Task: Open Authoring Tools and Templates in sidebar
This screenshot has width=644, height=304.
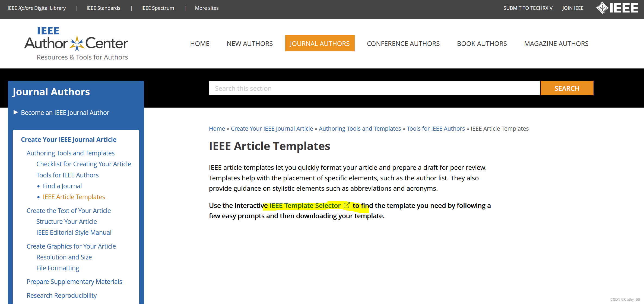Action: [x=71, y=153]
